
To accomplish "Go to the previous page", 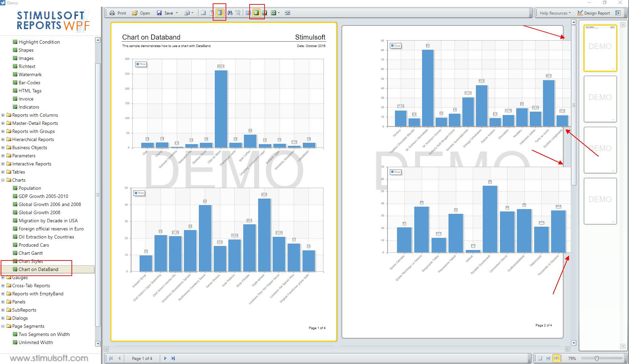I will (x=119, y=358).
